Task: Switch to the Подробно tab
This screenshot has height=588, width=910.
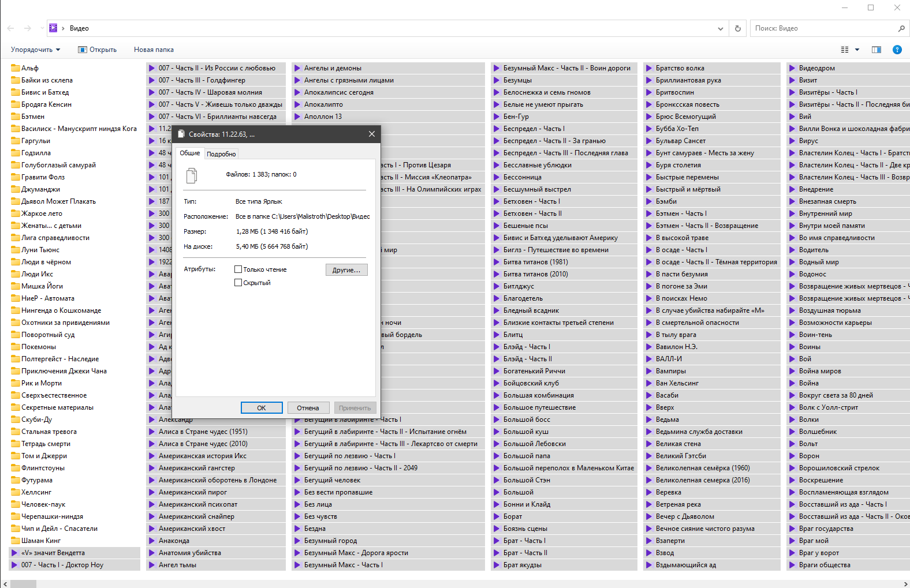Action: point(221,154)
